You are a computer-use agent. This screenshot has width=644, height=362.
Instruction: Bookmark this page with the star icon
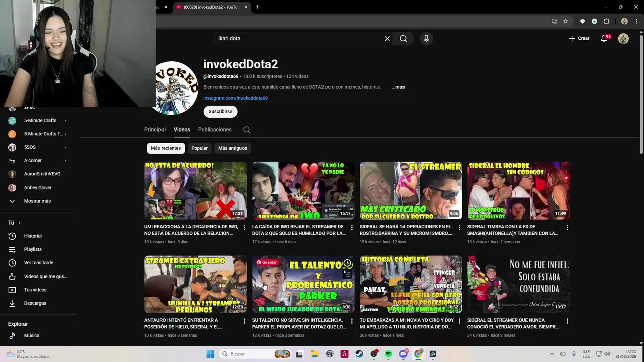(566, 21)
